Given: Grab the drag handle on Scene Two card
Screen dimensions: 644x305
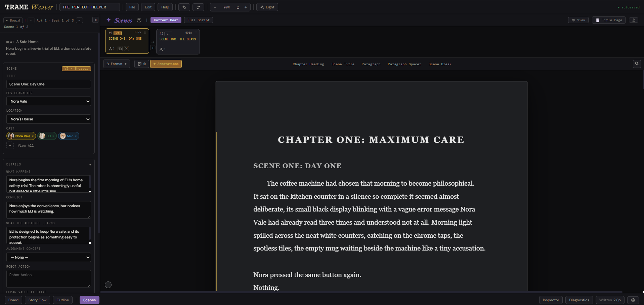Looking at the screenshot, I should (x=196, y=33).
